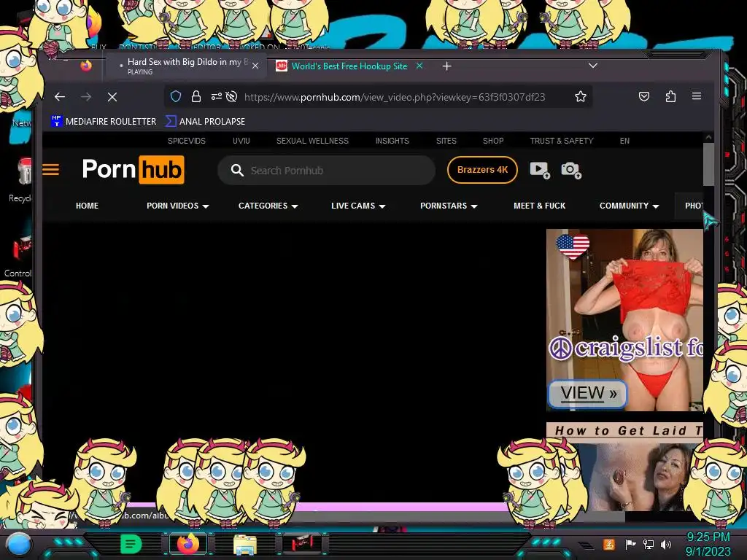Screen dimensions: 747x560
Task: Expand the CATEGORIES dropdown
Action: (x=268, y=206)
